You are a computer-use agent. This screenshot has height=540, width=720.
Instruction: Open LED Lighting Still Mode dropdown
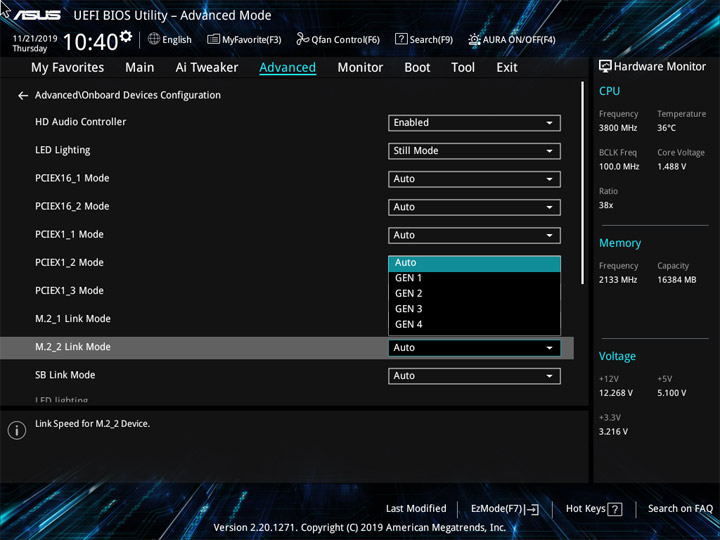click(474, 151)
